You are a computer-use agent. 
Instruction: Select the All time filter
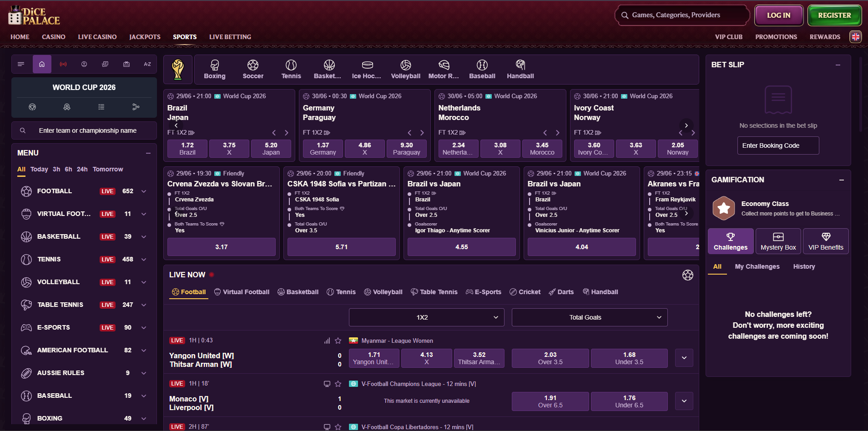[21, 169]
